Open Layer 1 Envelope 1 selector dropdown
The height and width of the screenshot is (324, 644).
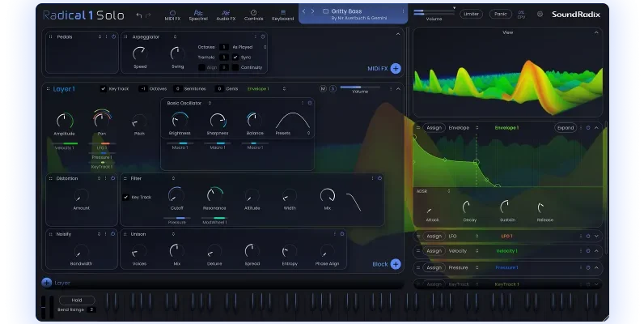point(266,89)
